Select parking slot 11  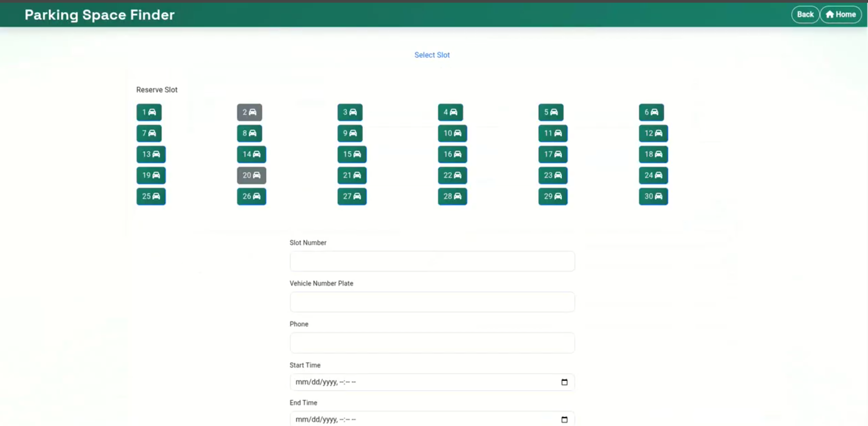(x=553, y=133)
